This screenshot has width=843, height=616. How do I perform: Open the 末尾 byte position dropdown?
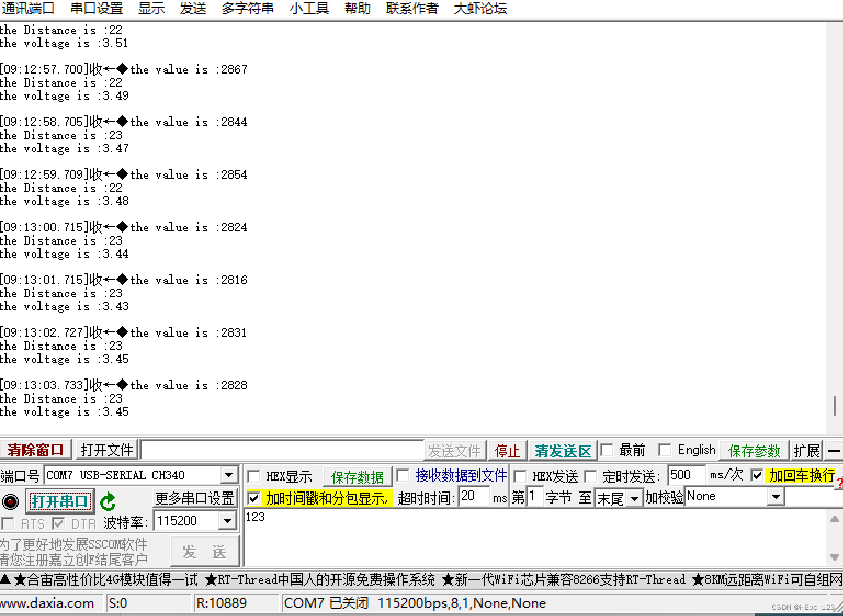(x=635, y=499)
